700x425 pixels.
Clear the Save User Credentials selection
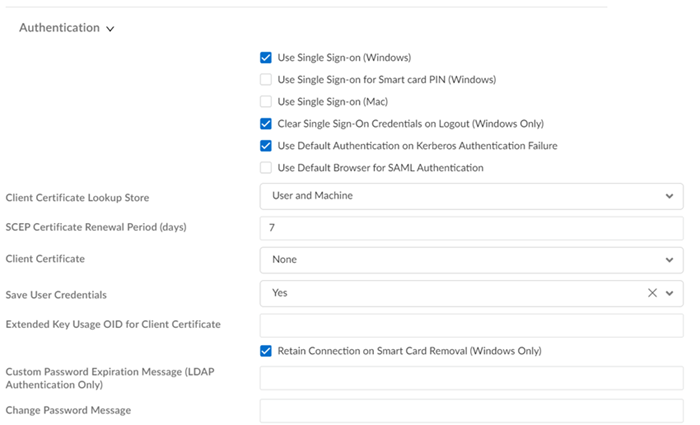point(652,293)
